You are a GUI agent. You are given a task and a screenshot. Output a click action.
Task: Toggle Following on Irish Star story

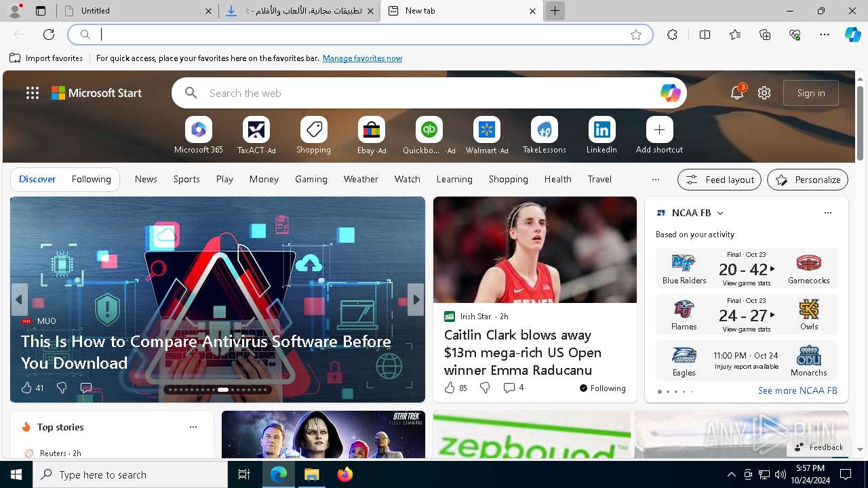tap(602, 388)
